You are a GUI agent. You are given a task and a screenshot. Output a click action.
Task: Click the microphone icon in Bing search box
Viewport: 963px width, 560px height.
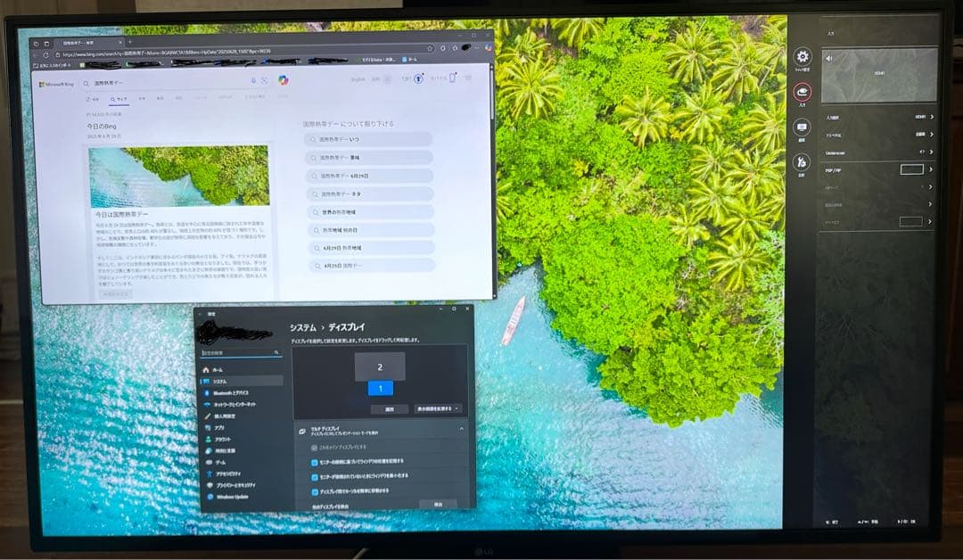click(254, 81)
